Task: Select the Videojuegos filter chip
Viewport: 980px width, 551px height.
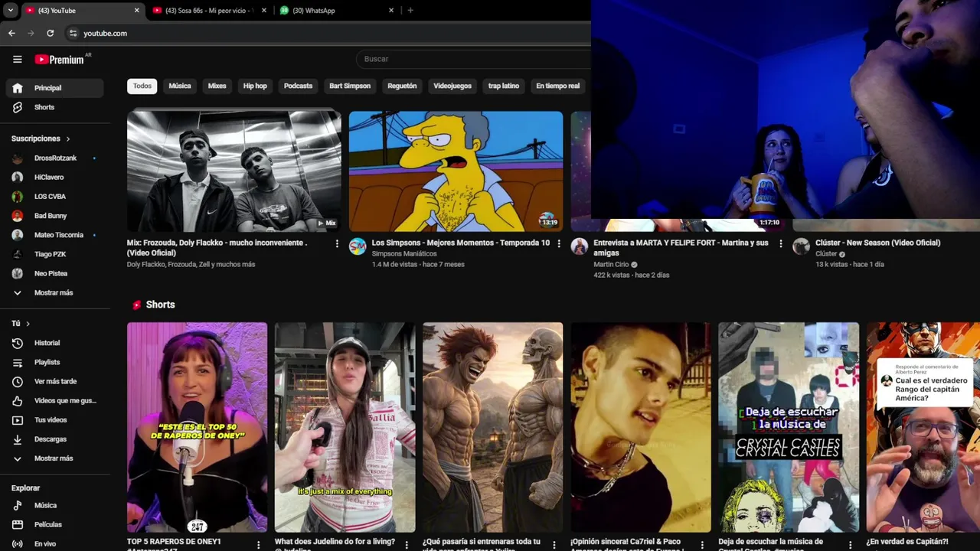Action: pyautogui.click(x=452, y=86)
